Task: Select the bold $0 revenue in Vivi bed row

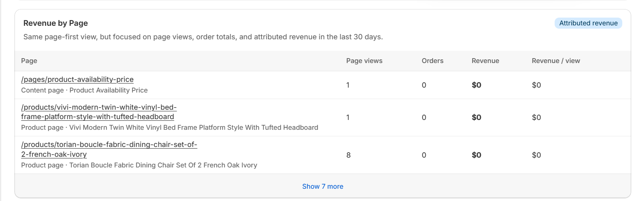Action: (x=476, y=117)
